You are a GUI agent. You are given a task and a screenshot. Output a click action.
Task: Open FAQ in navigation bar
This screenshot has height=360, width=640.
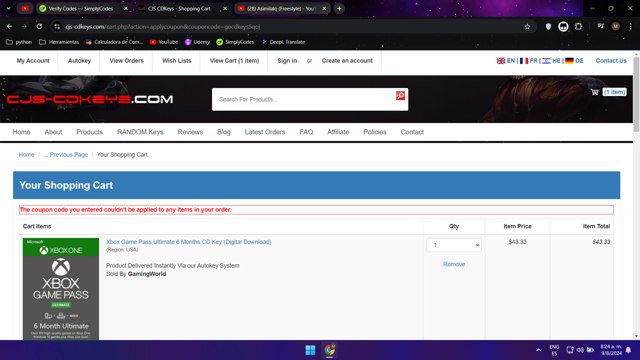click(x=306, y=132)
